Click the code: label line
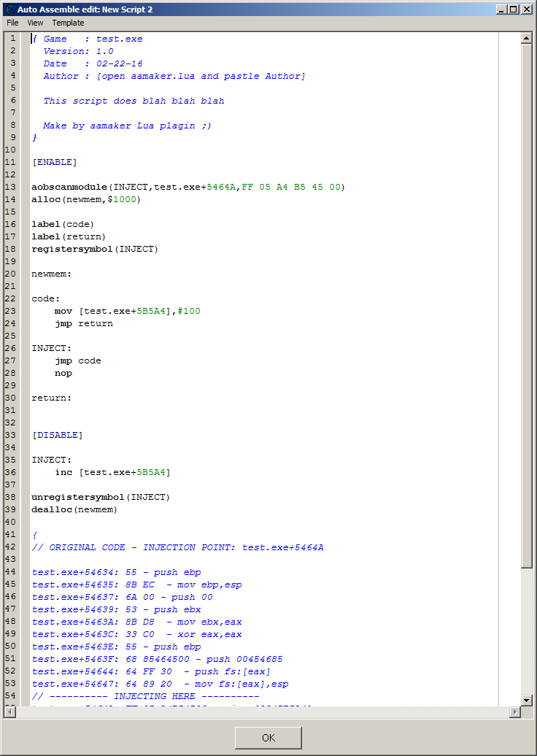This screenshot has width=537, height=756. click(x=46, y=298)
